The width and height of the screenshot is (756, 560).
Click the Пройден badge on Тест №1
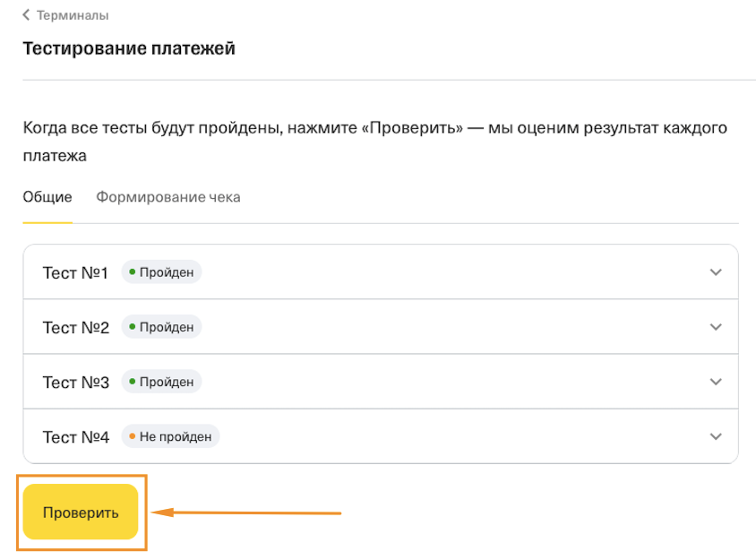click(161, 271)
